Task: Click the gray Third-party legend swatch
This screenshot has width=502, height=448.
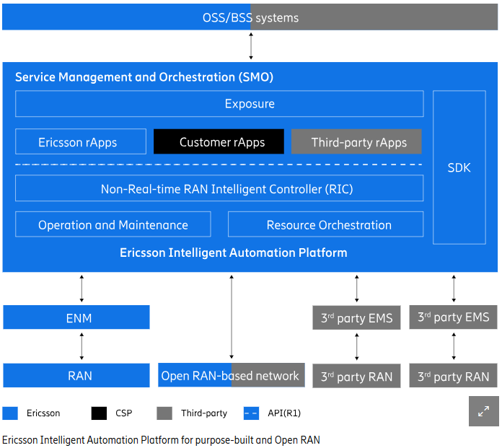Action: (164, 413)
